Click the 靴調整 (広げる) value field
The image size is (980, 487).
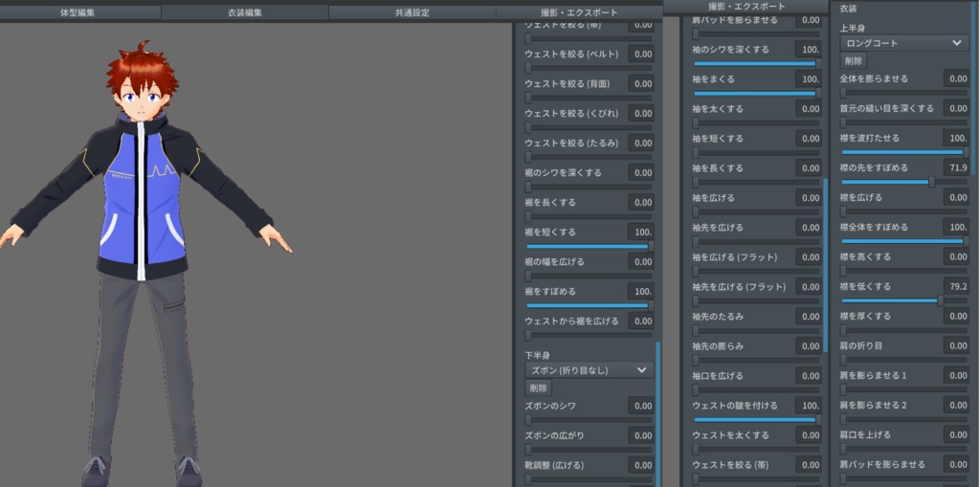click(x=641, y=465)
